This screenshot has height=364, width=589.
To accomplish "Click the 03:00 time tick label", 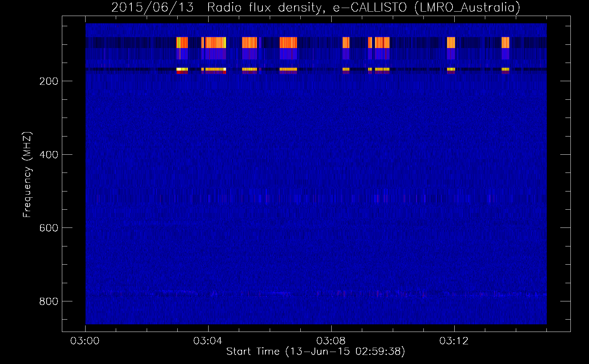I will click(86, 341).
